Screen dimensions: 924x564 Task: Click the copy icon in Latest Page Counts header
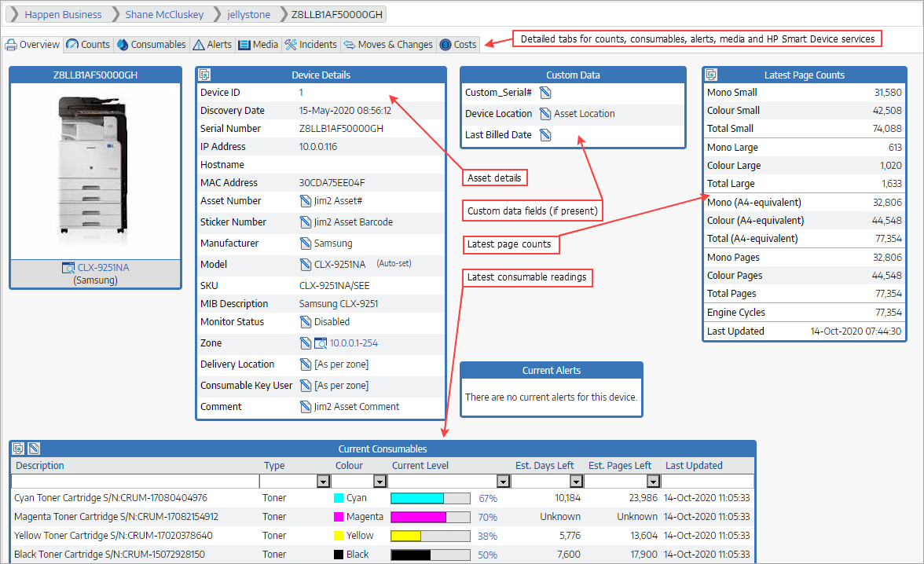[711, 75]
